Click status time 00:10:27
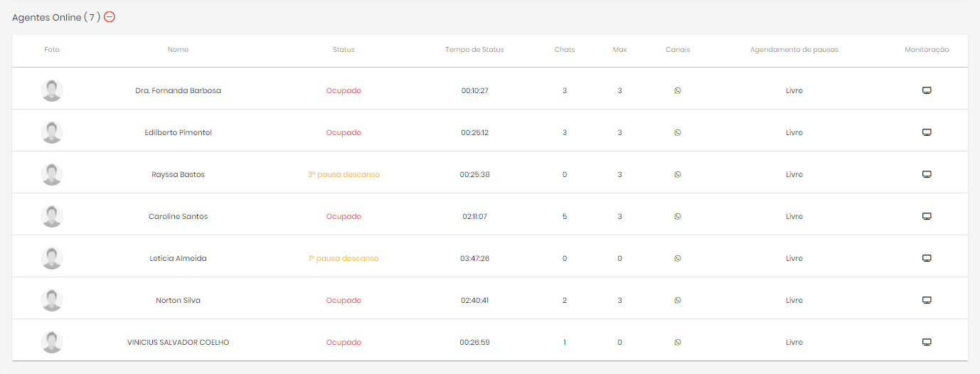 pos(474,90)
